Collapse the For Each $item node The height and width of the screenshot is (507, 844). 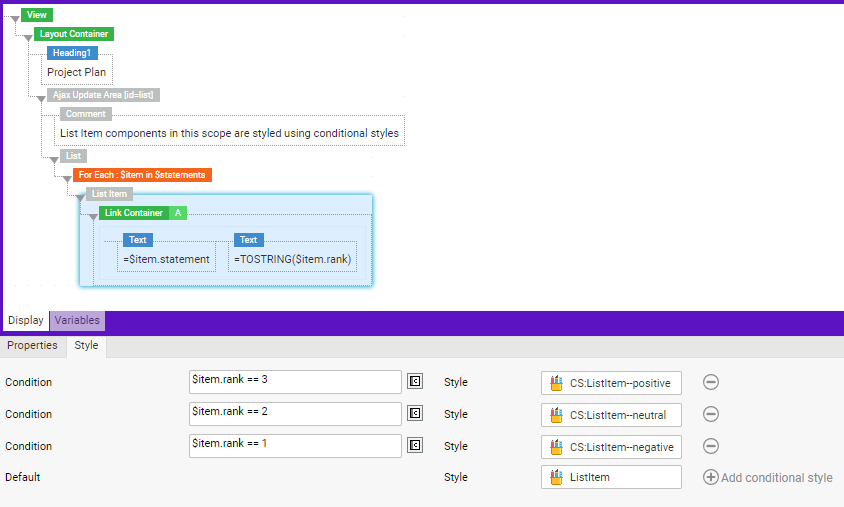click(x=66, y=178)
